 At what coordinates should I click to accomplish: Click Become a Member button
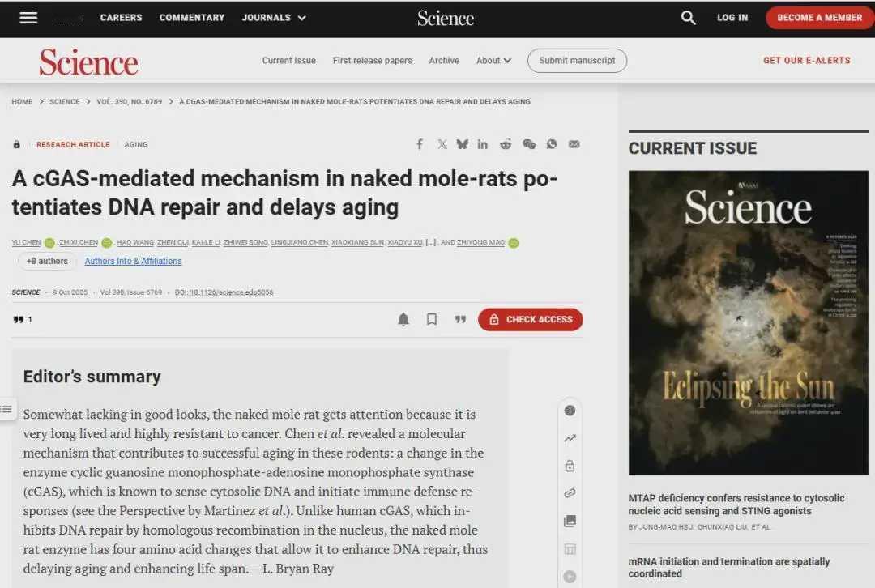pos(819,18)
